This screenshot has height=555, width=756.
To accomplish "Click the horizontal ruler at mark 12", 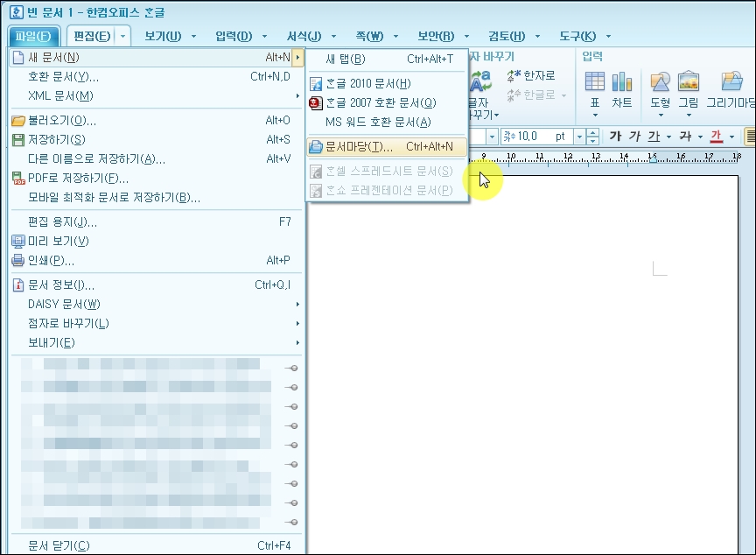I will (568, 157).
